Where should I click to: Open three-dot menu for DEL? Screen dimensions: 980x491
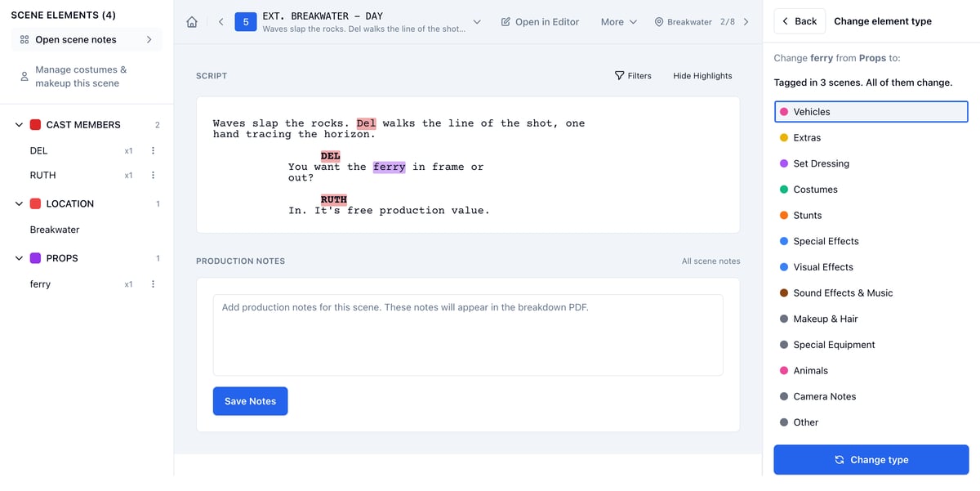(x=153, y=151)
